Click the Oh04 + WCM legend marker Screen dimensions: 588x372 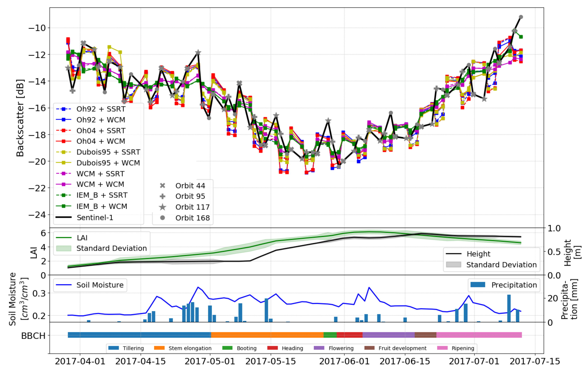[64, 141]
